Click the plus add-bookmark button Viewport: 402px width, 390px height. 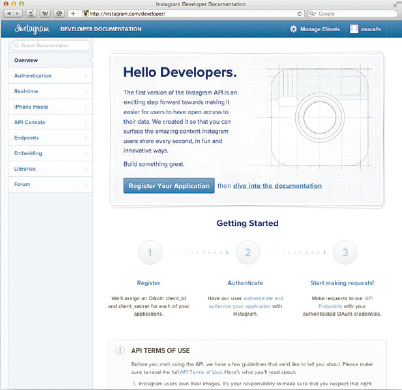pos(73,14)
